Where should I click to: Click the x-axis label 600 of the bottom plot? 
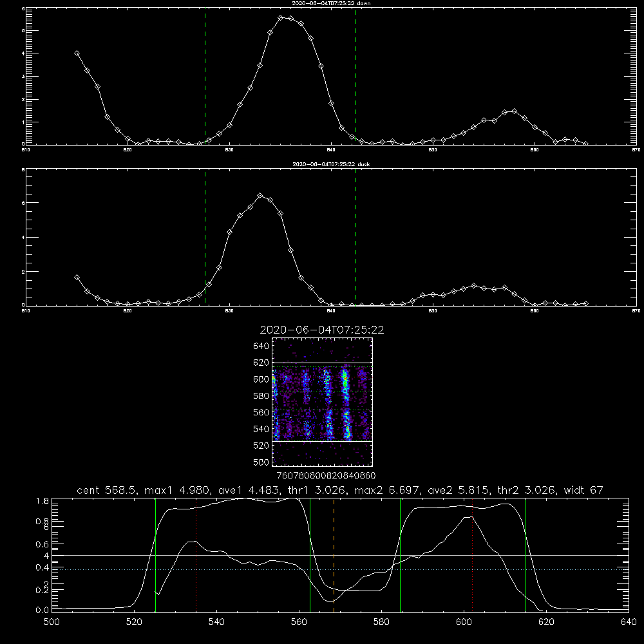(464, 622)
